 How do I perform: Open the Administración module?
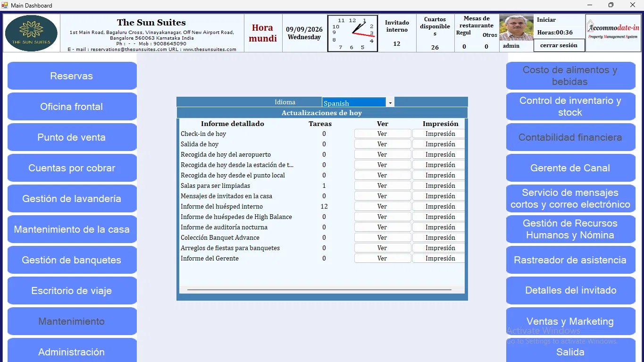(x=72, y=350)
